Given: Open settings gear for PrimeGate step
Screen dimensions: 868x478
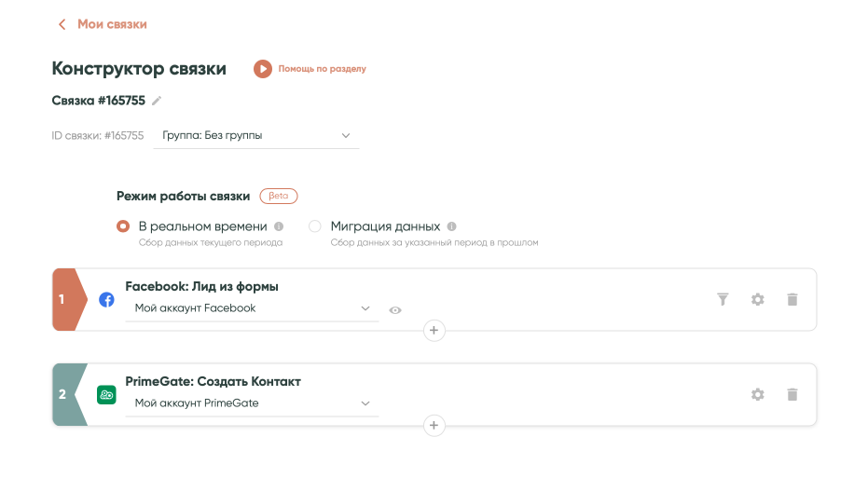Looking at the screenshot, I should 758,394.
